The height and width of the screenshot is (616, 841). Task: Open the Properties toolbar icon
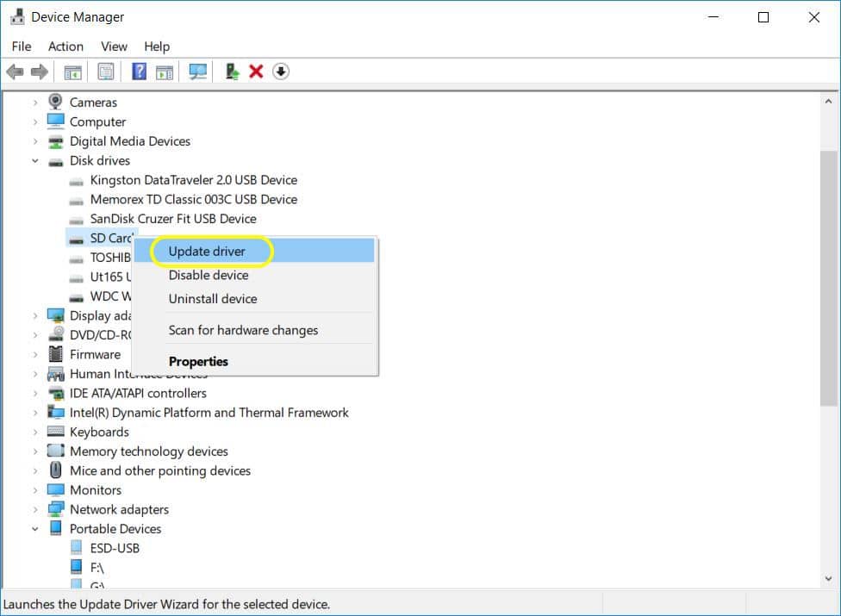106,72
